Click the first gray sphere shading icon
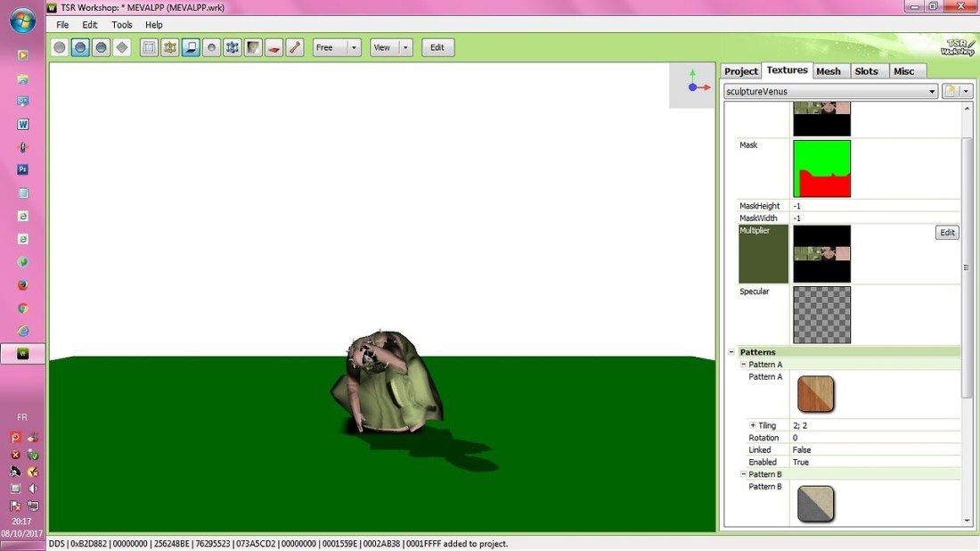Image resolution: width=980 pixels, height=551 pixels. pyautogui.click(x=60, y=47)
